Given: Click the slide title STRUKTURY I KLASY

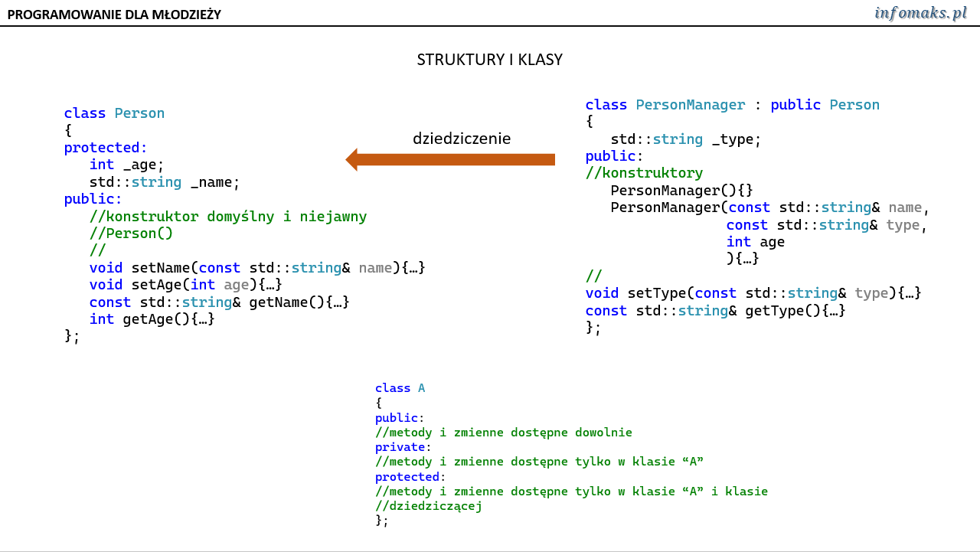Looking at the screenshot, I should [490, 60].
